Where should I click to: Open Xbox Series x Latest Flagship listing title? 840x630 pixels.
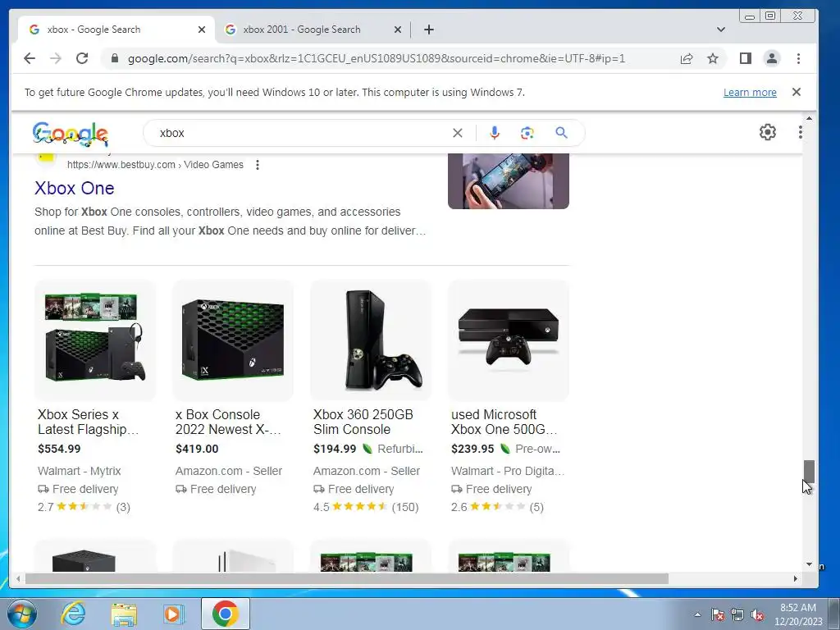click(x=89, y=422)
